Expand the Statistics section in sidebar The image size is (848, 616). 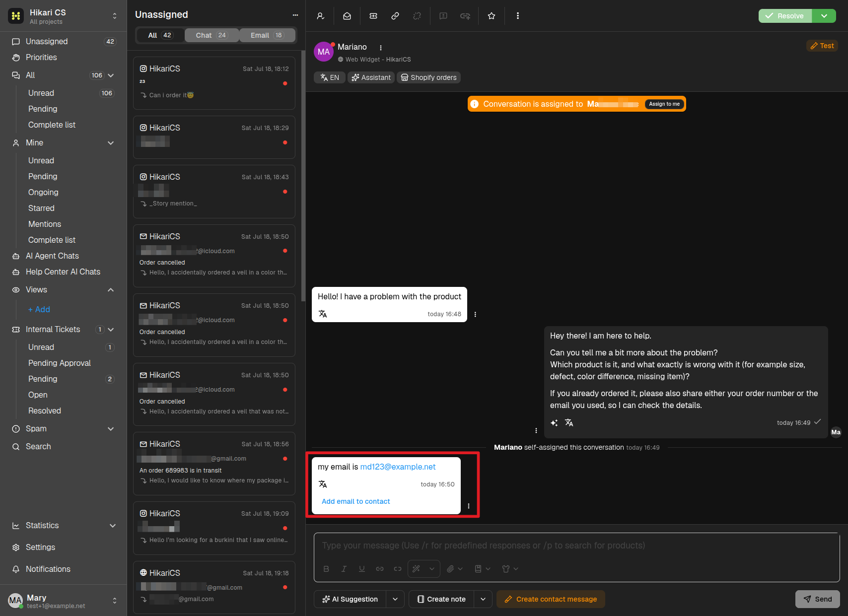coord(113,526)
